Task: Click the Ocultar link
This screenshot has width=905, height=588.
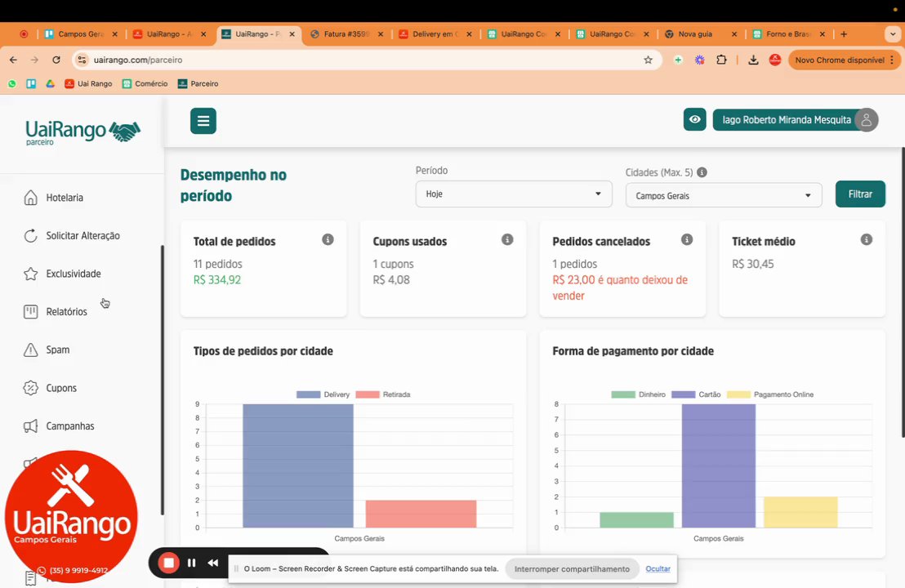Action: [658, 569]
